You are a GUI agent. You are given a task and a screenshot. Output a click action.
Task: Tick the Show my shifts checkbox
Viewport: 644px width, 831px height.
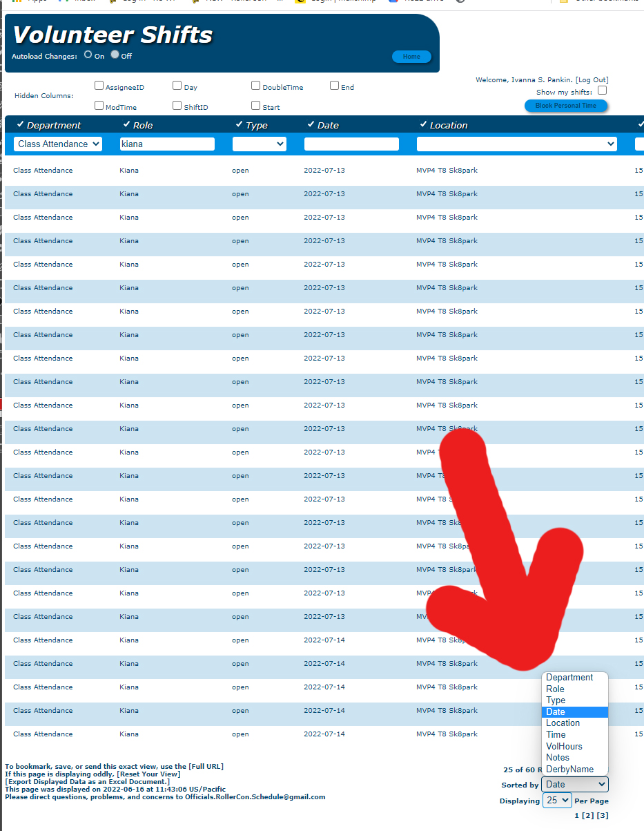[602, 90]
